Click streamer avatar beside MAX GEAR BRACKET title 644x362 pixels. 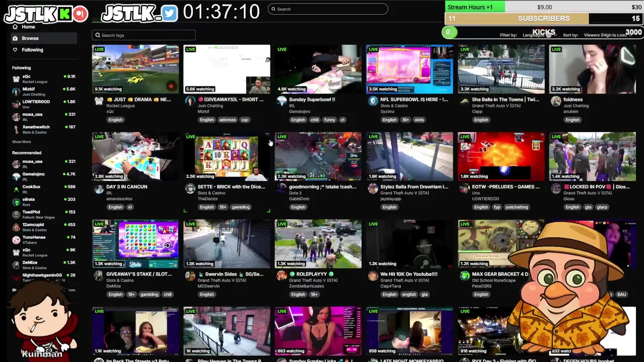464,276
